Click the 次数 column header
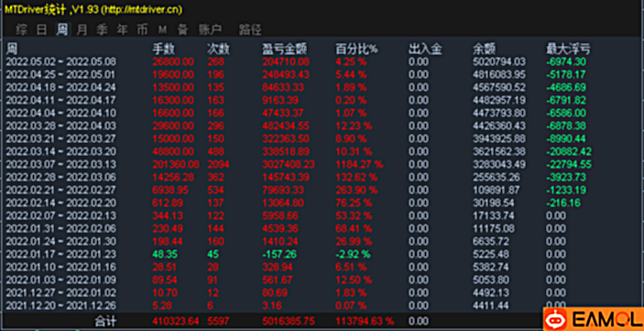This screenshot has height=331, width=644. (x=219, y=50)
